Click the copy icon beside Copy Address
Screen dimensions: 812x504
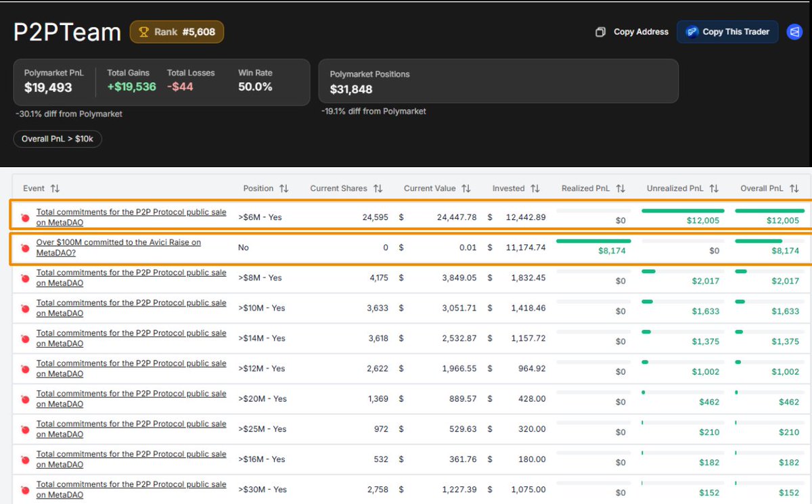click(x=600, y=32)
